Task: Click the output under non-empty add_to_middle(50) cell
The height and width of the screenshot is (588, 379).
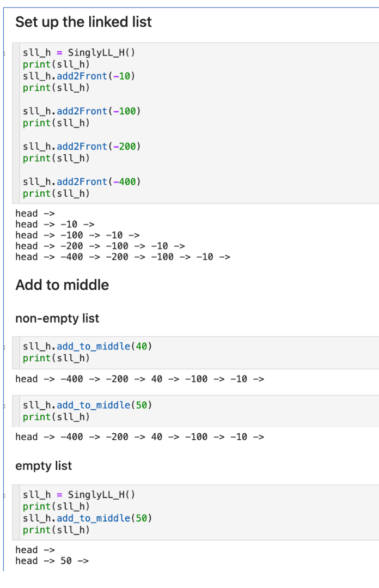Action: coord(139,437)
